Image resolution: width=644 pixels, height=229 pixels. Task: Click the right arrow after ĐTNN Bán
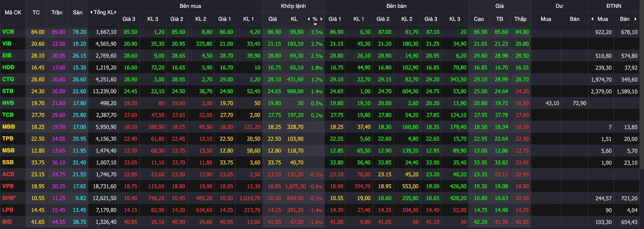[635, 19]
